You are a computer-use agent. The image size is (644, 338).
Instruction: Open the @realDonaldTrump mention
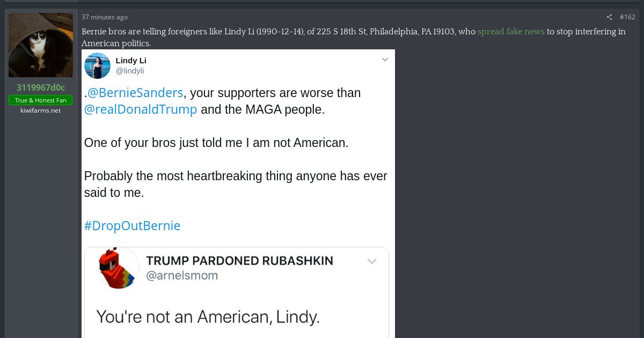(141, 109)
